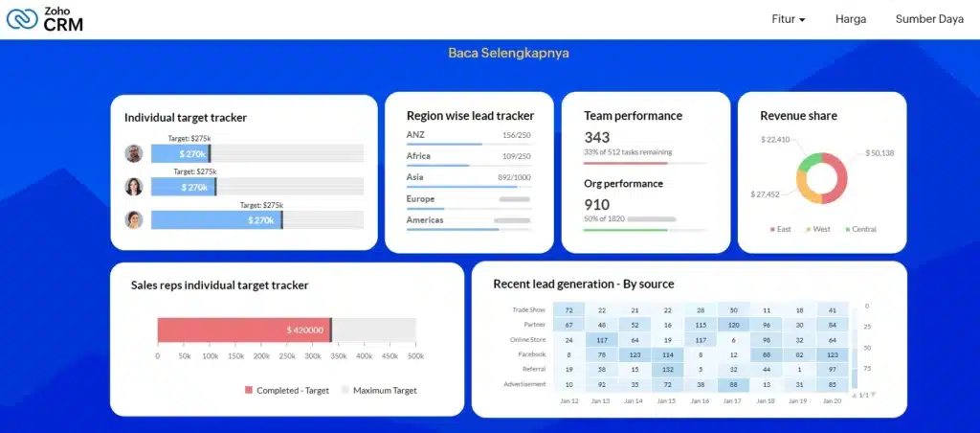Click the heatmap legend page-down arrow

tap(873, 396)
